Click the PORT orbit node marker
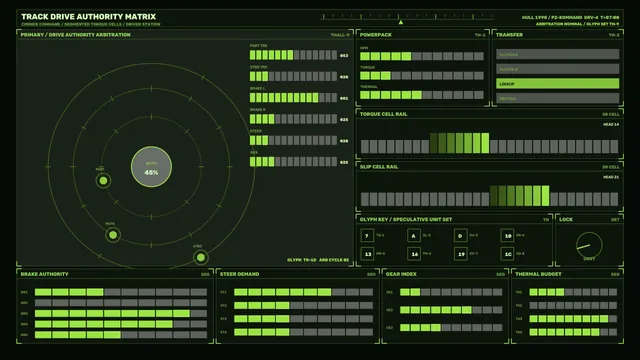 [103, 180]
